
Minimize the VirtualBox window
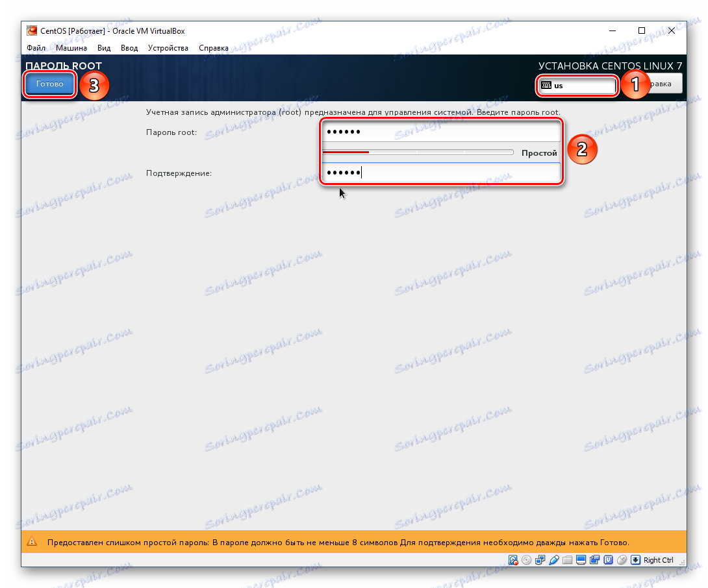(x=613, y=31)
